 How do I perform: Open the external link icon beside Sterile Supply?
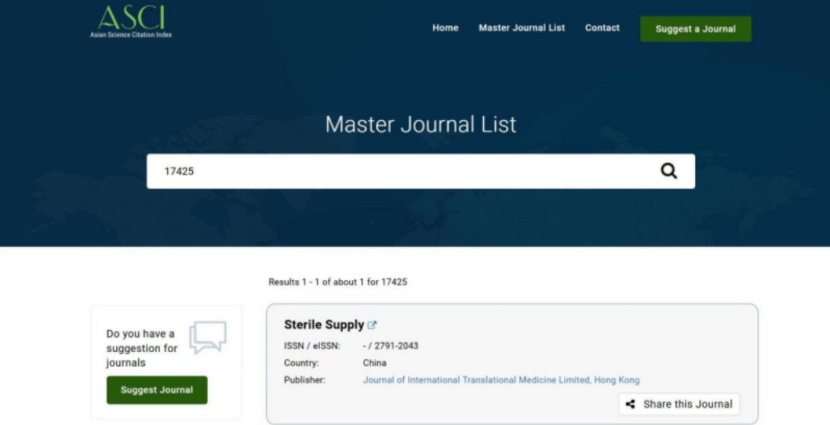[372, 325]
